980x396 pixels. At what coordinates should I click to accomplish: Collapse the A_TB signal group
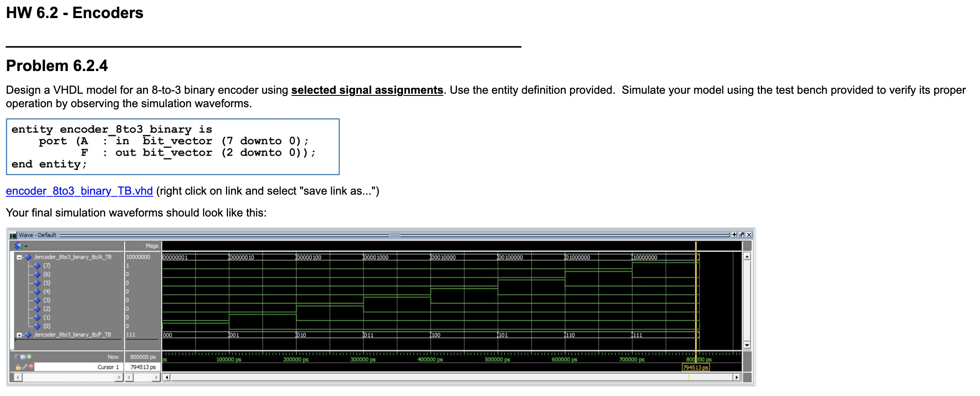[x=19, y=257]
